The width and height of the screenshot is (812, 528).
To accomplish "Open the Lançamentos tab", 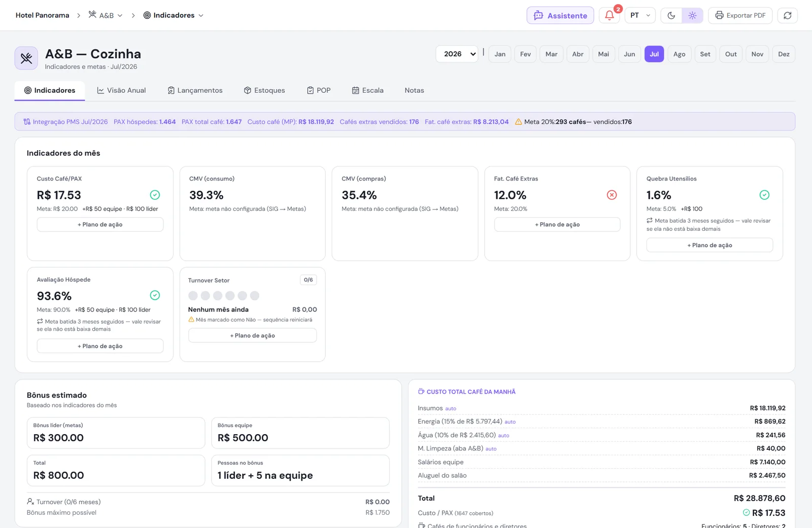I will click(195, 90).
